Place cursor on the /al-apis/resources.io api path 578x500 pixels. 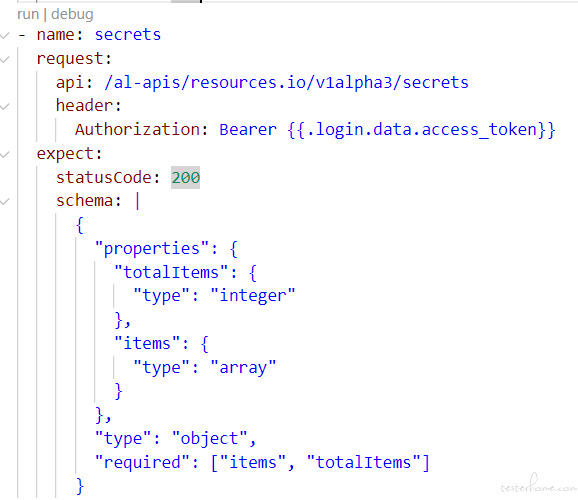pos(286,83)
